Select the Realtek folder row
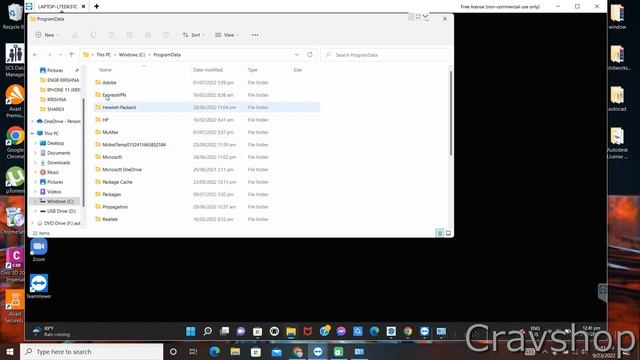The image size is (640, 360). pyautogui.click(x=207, y=219)
